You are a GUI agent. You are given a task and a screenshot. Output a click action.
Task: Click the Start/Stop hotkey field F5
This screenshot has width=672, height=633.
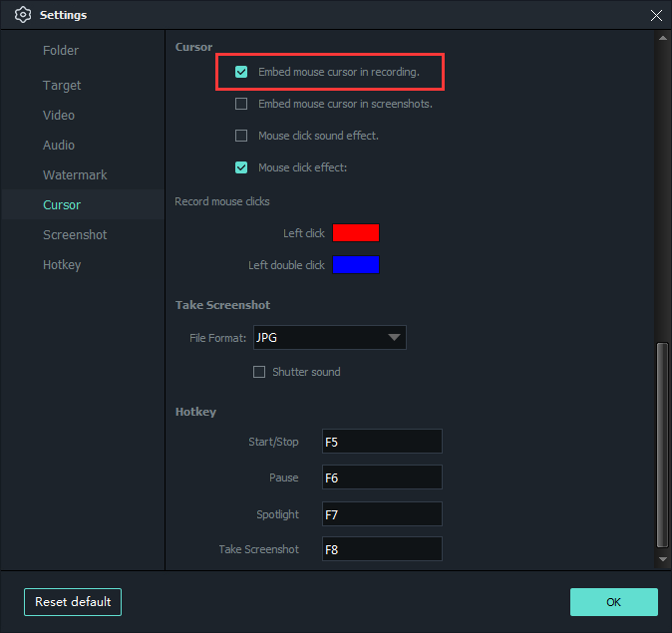coord(382,442)
